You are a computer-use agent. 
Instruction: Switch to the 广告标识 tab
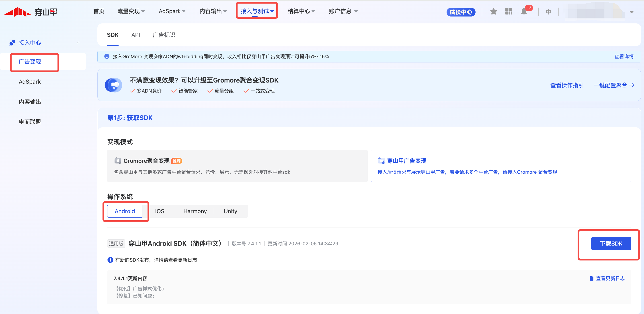pos(164,35)
